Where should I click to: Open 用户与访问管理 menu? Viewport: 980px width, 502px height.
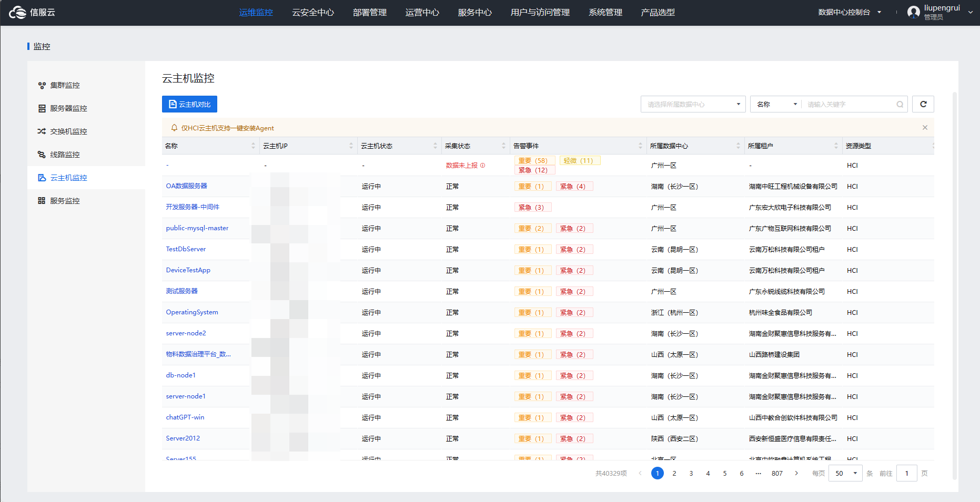pos(540,12)
